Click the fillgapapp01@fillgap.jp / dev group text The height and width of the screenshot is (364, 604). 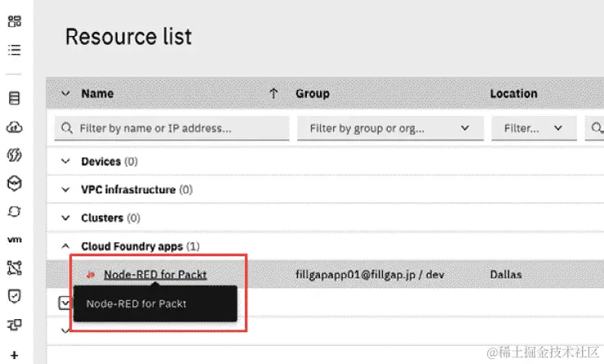(370, 275)
